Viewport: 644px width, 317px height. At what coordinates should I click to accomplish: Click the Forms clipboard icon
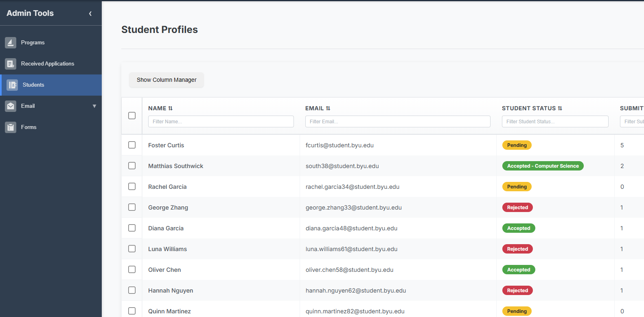(11, 127)
